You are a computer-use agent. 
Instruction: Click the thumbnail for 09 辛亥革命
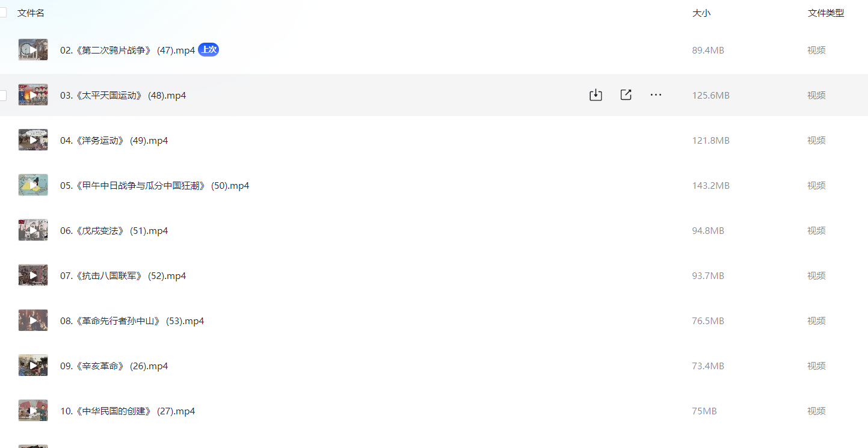click(33, 366)
